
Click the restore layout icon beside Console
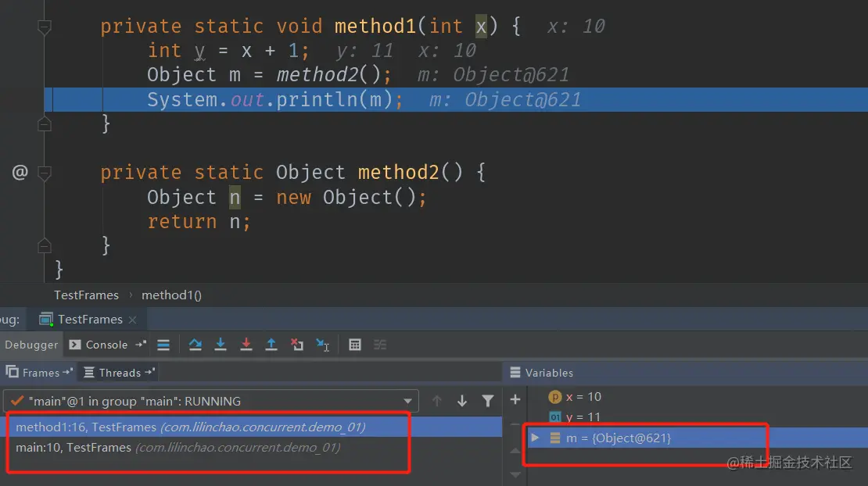click(x=142, y=344)
